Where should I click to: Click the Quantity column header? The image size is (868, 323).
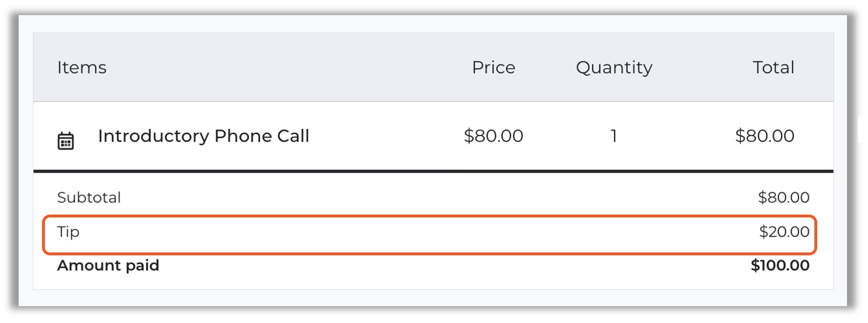[614, 68]
